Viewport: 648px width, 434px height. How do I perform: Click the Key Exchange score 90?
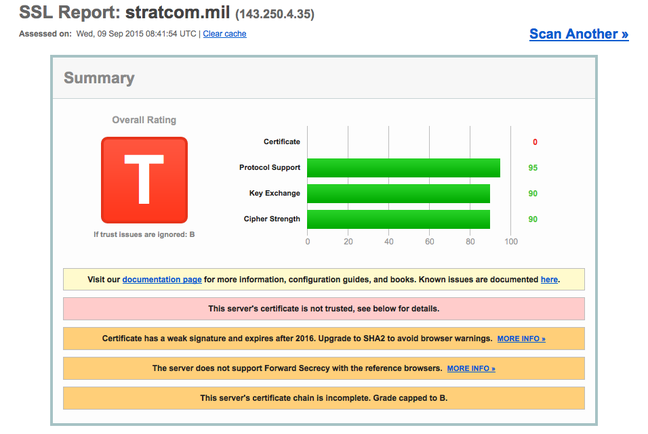coord(533,193)
